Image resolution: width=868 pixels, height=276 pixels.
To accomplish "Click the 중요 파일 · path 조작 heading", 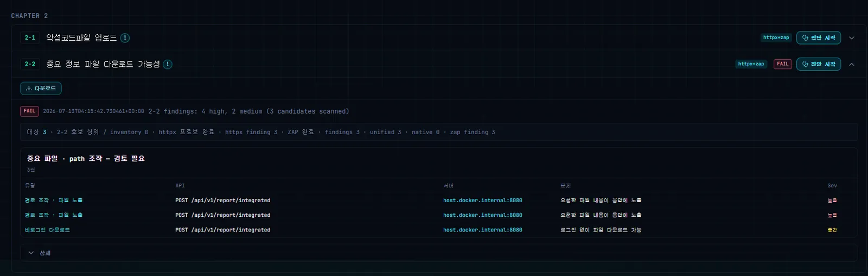I will (86, 159).
